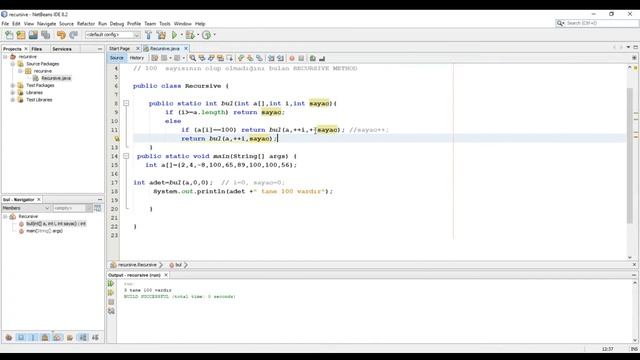The height and width of the screenshot is (360, 640).
Task: Click the Undo arrow icon
Action: 61,35
